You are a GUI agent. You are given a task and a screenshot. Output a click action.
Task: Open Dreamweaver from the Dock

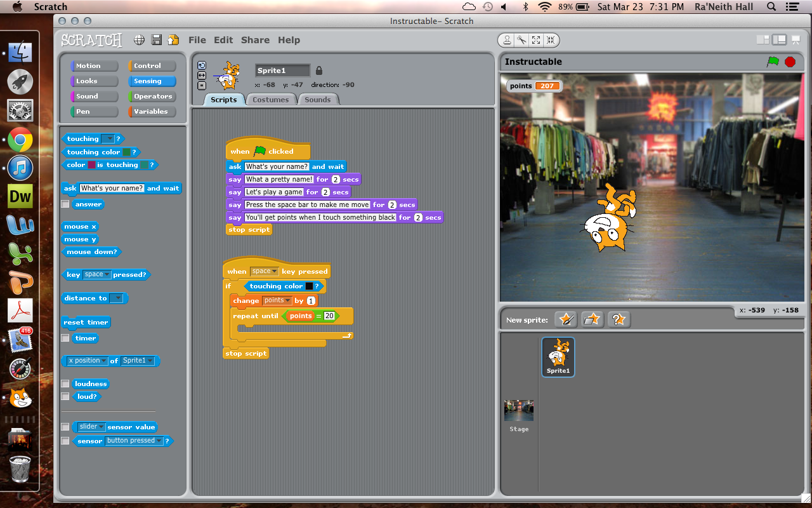20,196
